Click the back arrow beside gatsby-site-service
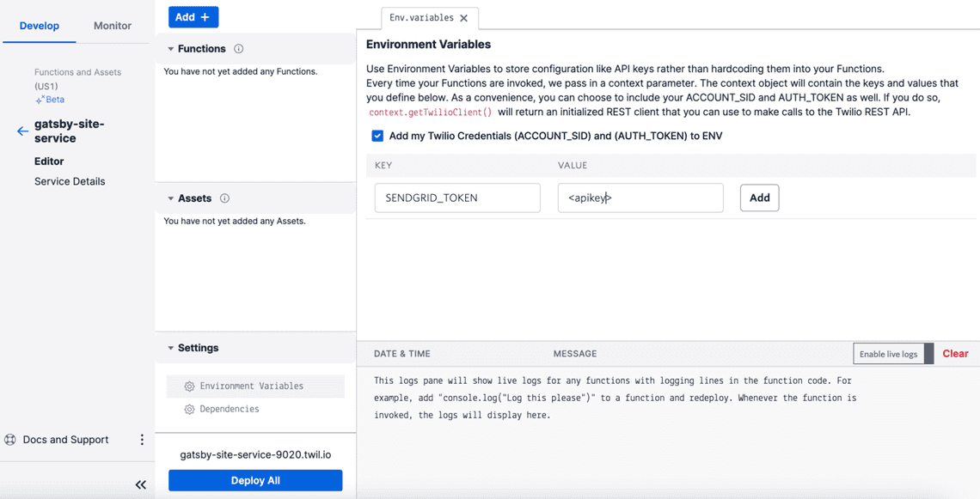 [x=22, y=131]
